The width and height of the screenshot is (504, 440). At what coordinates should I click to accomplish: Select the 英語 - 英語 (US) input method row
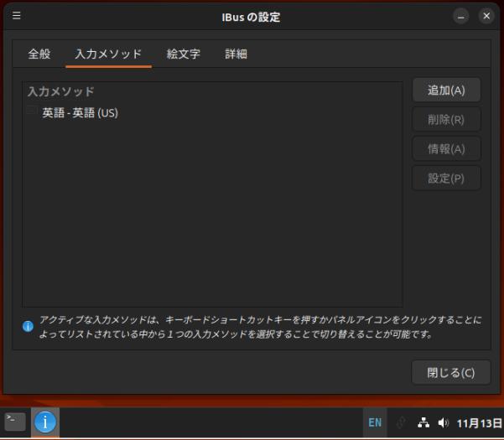click(212, 113)
